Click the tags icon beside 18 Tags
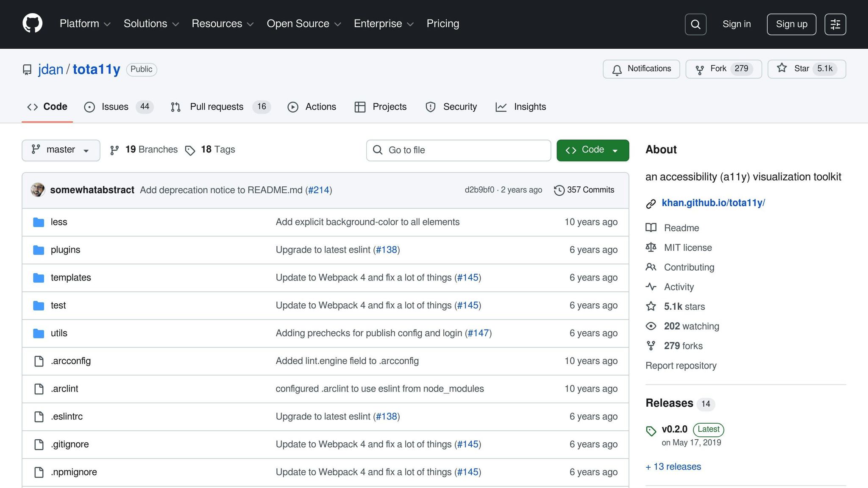This screenshot has height=488, width=868. [x=190, y=150]
